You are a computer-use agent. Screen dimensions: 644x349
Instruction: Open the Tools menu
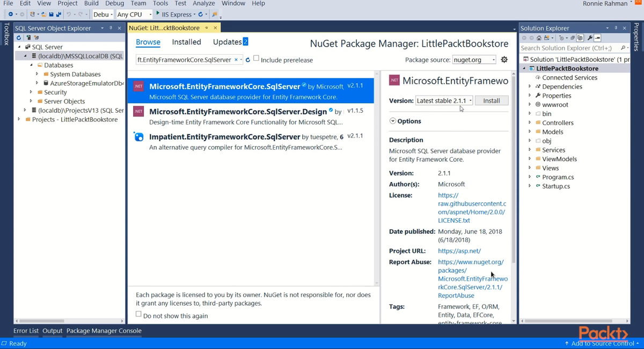[160, 3]
